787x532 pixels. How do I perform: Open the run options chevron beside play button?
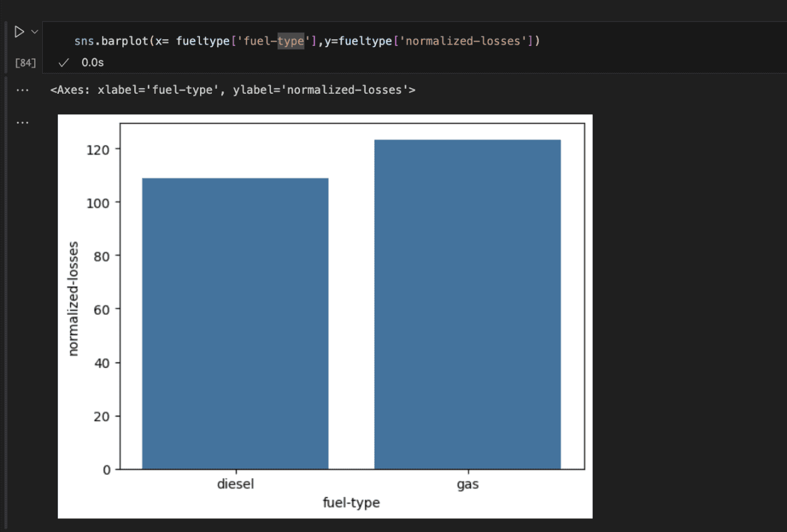tap(34, 32)
